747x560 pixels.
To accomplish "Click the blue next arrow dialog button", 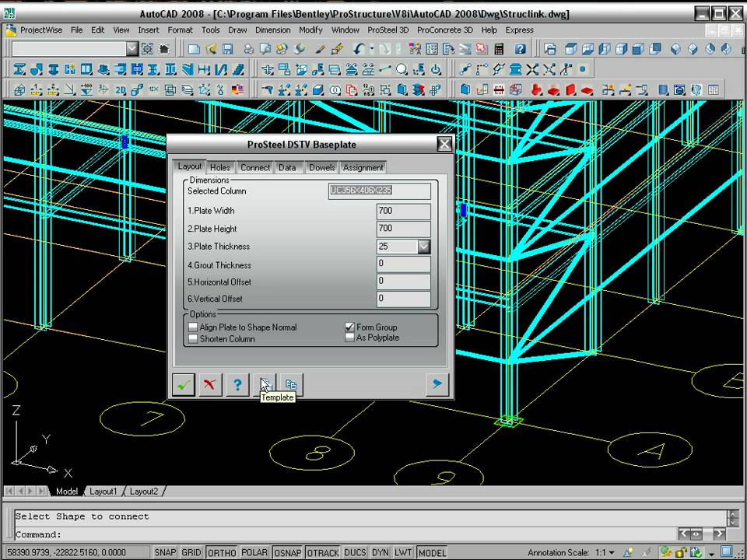I will [x=437, y=383].
